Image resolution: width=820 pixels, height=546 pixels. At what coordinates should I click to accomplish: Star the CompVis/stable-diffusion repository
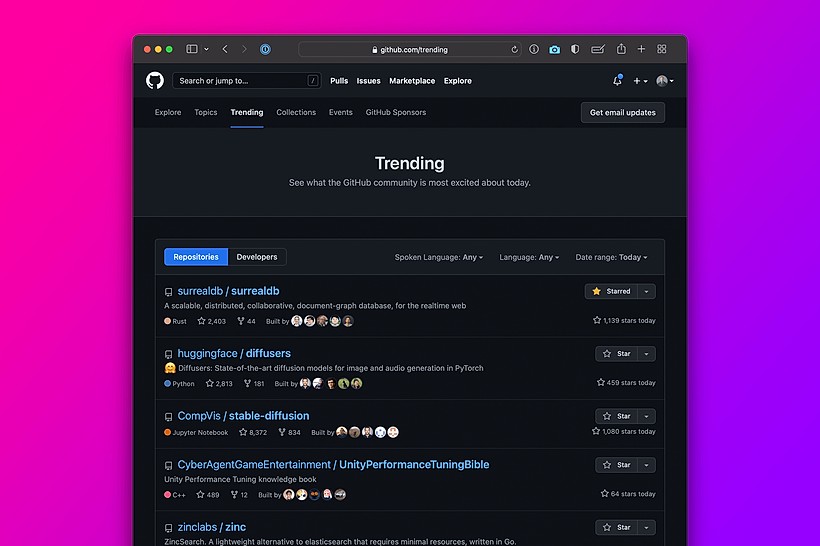coord(616,416)
